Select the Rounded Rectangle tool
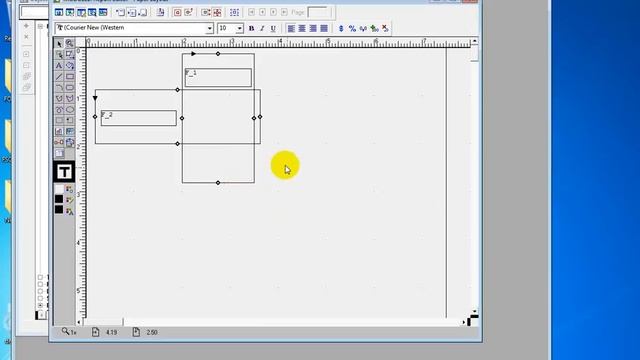 click(70, 87)
